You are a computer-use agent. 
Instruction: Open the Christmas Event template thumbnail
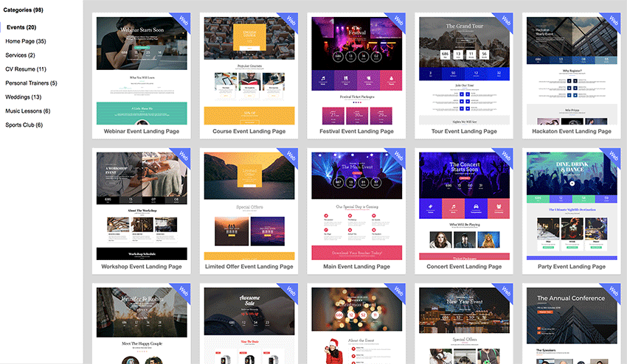pyautogui.click(x=357, y=326)
